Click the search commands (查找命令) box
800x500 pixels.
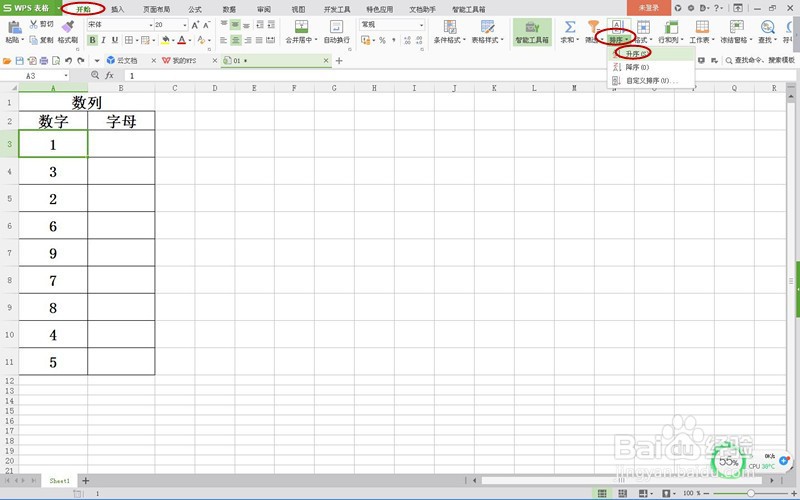pyautogui.click(x=760, y=61)
